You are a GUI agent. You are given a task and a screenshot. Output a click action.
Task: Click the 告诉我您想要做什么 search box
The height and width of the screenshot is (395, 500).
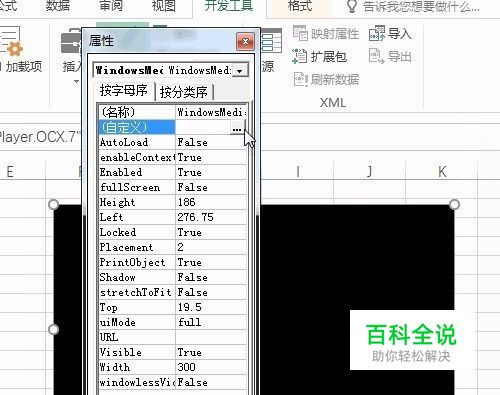click(x=422, y=6)
